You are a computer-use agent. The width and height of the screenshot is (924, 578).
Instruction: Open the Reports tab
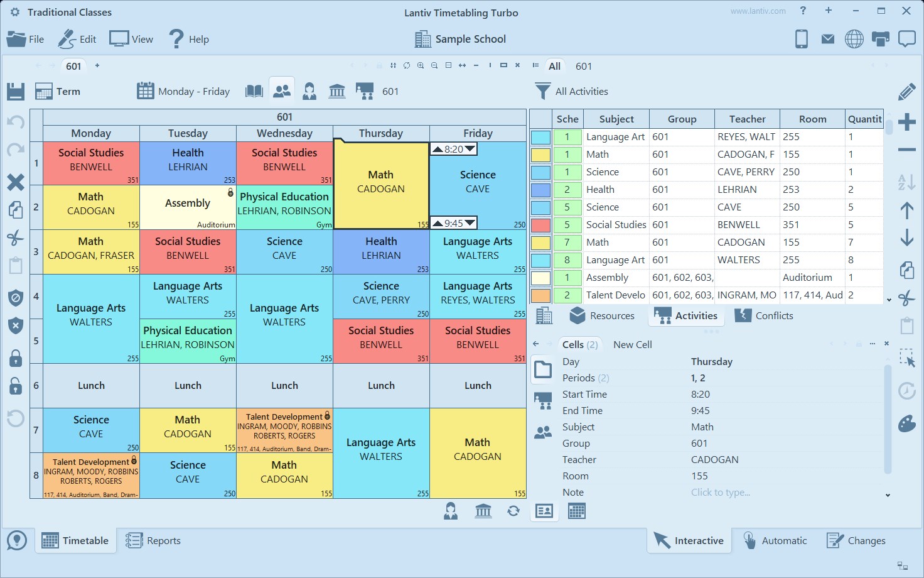153,540
